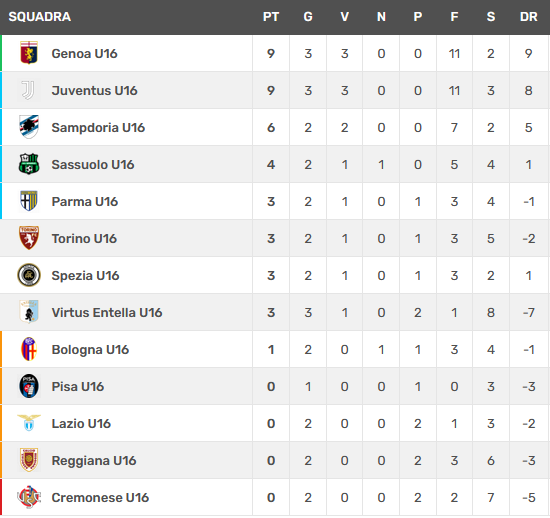Select the Pisa U16 badge icon
This screenshot has width=550, height=518.
pos(29,386)
